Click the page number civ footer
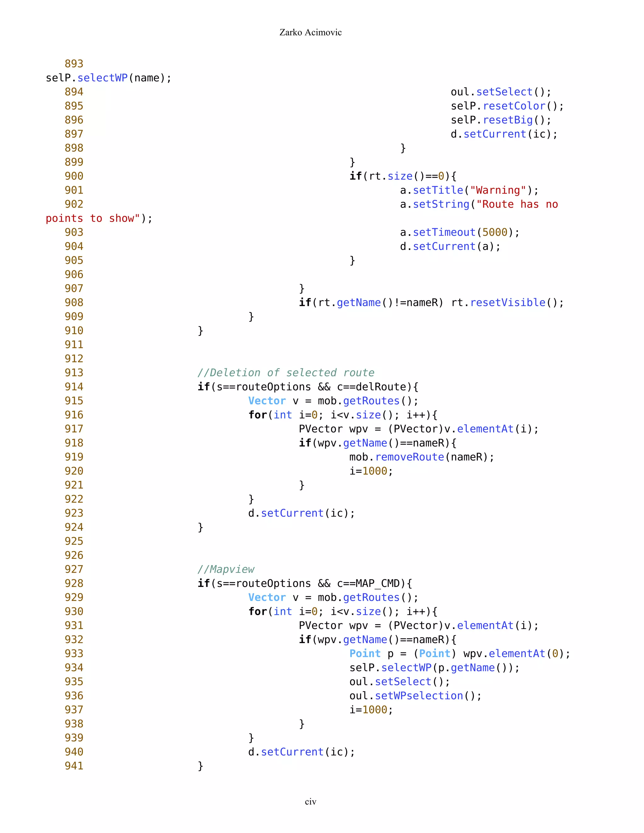This screenshot has width=644, height=833. 310,802
